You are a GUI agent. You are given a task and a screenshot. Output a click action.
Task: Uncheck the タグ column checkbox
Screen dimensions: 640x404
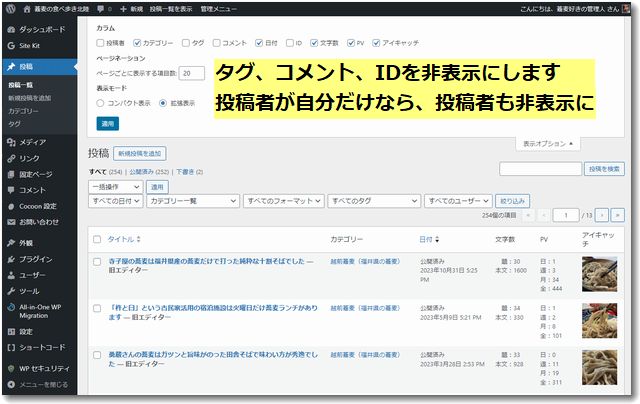pyautogui.click(x=184, y=43)
